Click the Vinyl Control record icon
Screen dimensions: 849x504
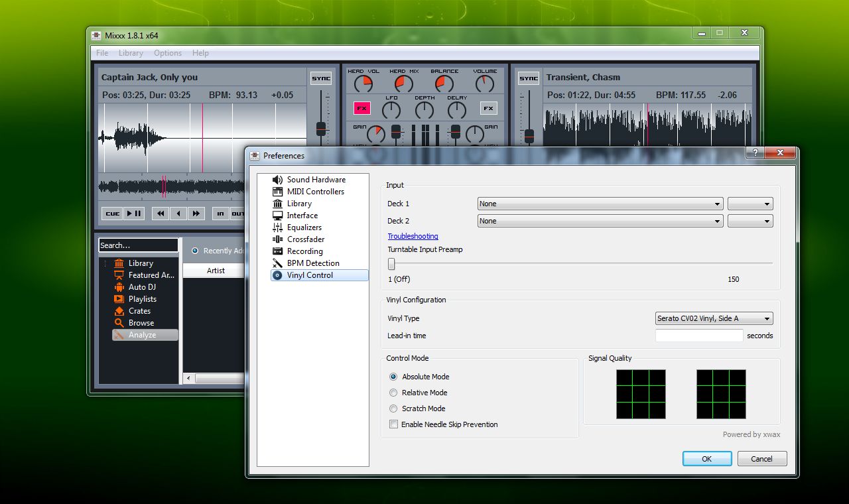277,275
